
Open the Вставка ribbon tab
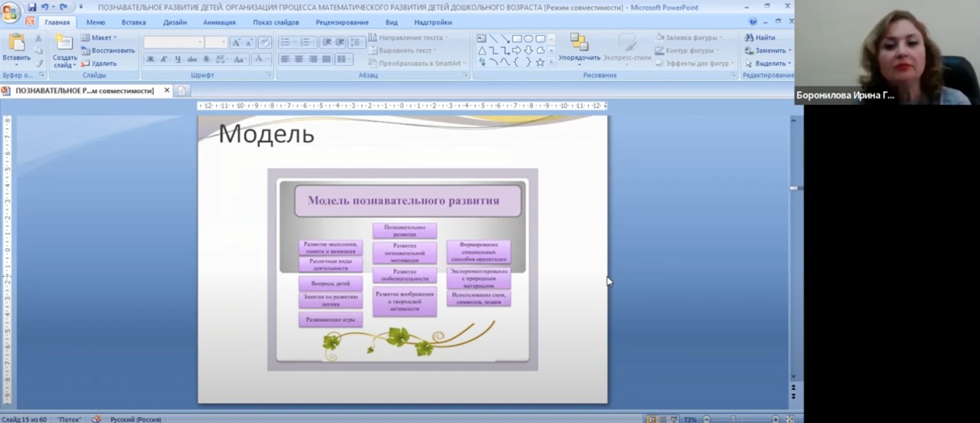pyautogui.click(x=133, y=22)
